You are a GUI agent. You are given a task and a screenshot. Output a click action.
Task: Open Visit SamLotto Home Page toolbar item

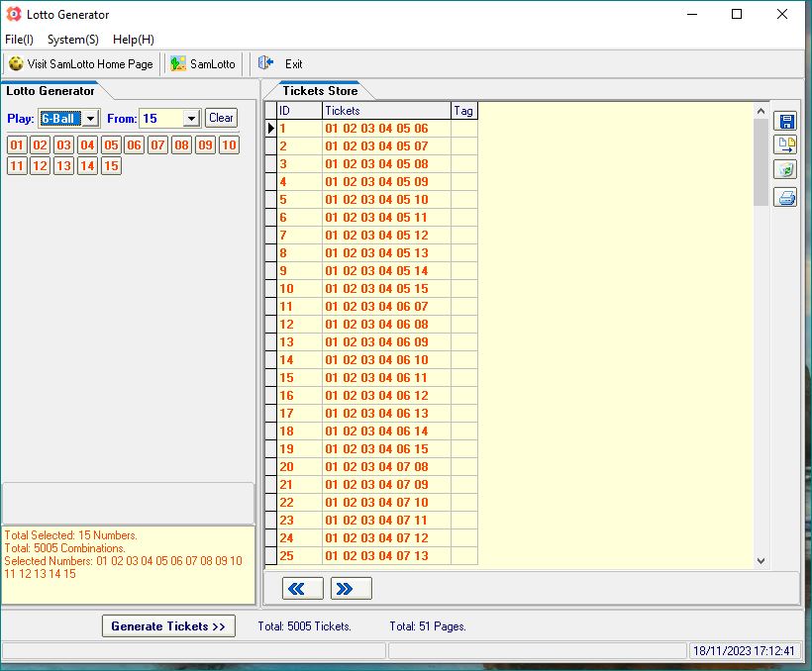81,64
